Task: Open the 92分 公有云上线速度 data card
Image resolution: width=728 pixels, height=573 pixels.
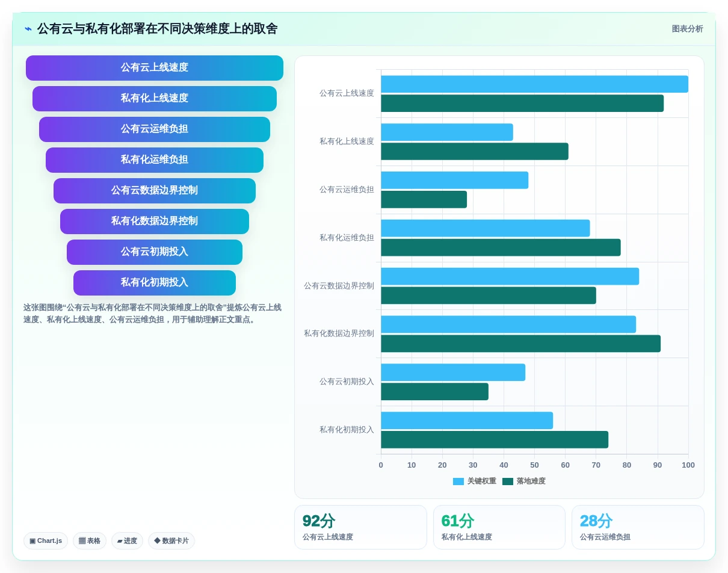Action: click(x=360, y=527)
